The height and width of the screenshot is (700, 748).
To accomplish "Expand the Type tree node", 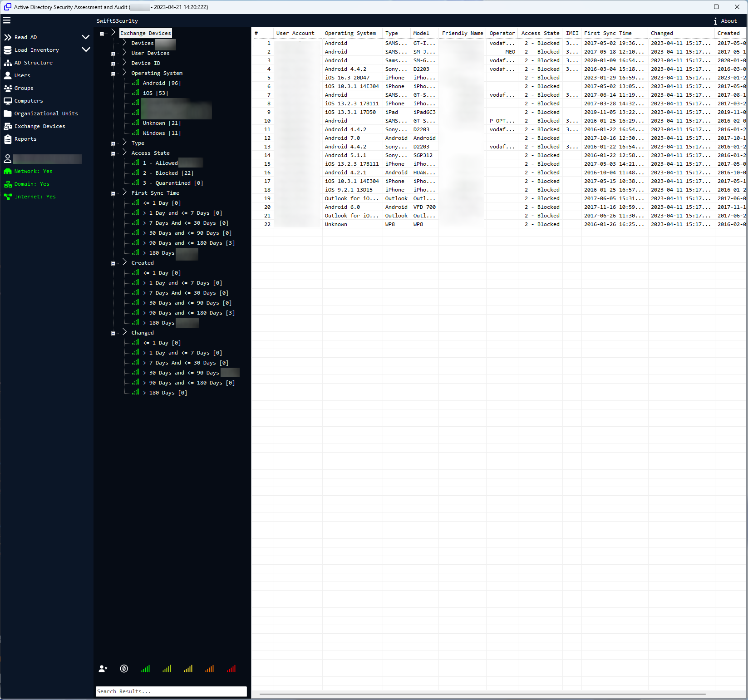I will (x=113, y=143).
